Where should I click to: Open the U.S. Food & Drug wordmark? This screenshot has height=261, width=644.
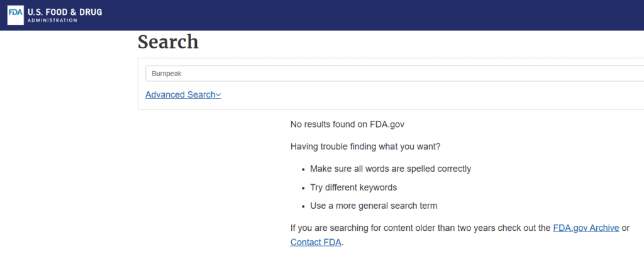tap(65, 12)
